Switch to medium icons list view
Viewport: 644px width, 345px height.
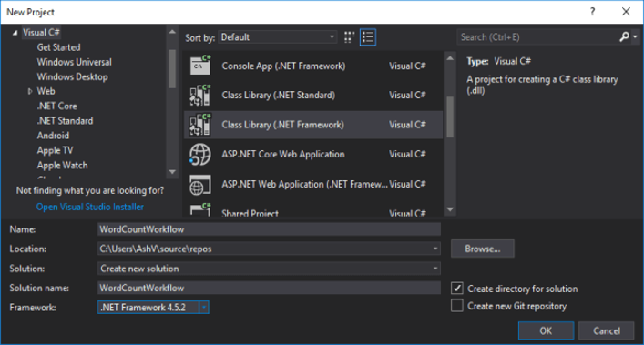368,37
